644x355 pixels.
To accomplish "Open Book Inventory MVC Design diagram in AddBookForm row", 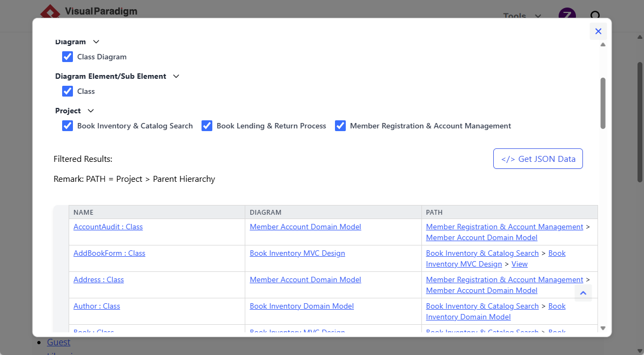I will (297, 254).
